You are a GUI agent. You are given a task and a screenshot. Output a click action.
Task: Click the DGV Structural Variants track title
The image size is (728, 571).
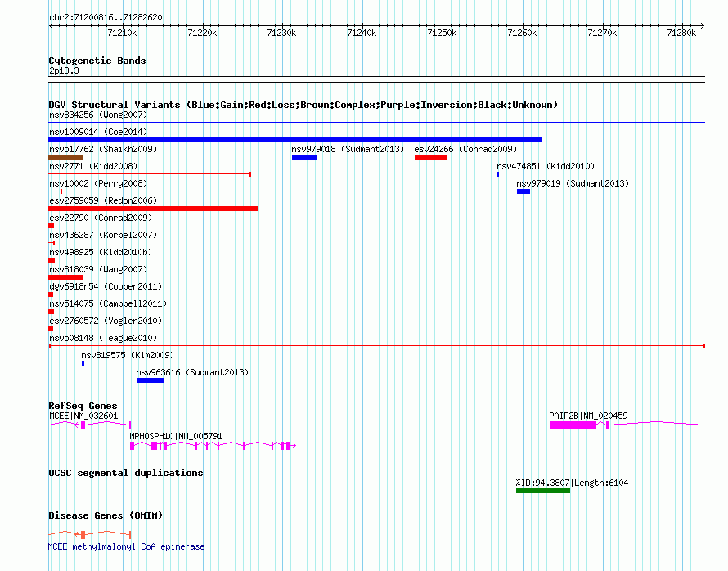coord(303,105)
